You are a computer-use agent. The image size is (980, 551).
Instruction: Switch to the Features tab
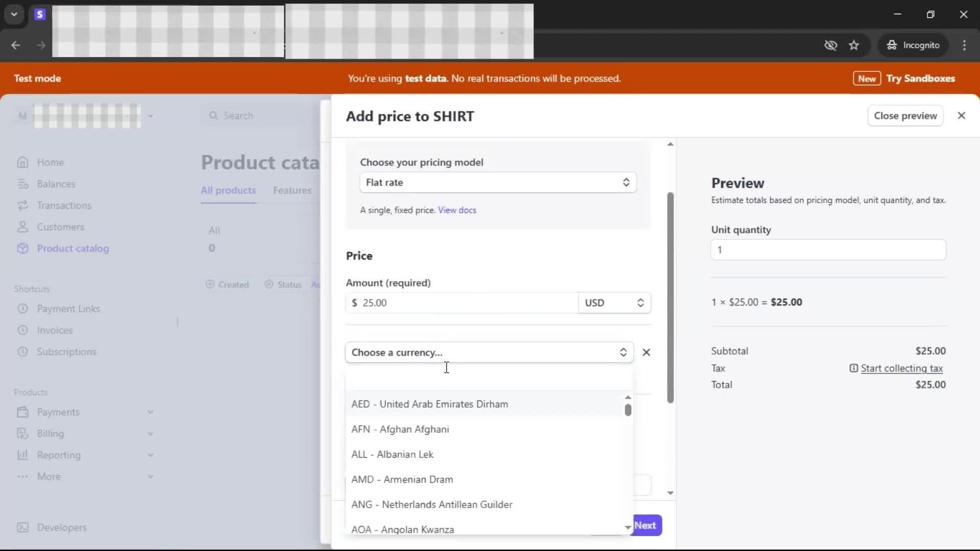pyautogui.click(x=292, y=190)
